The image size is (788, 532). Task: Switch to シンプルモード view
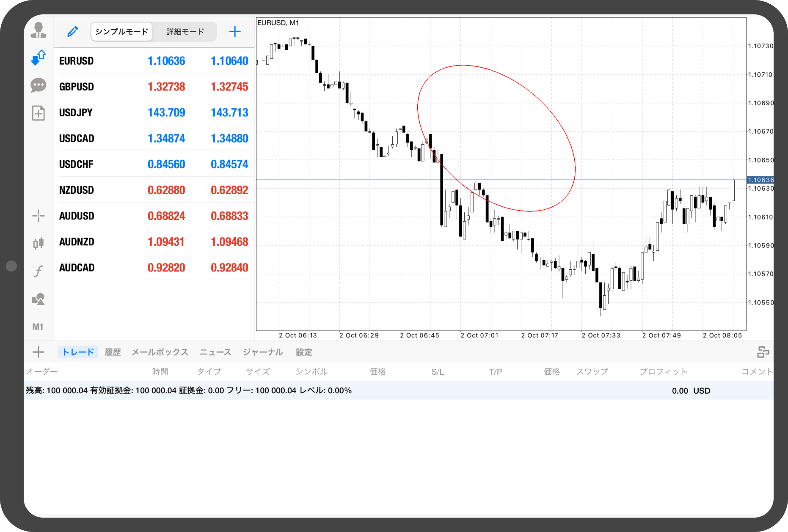click(121, 32)
